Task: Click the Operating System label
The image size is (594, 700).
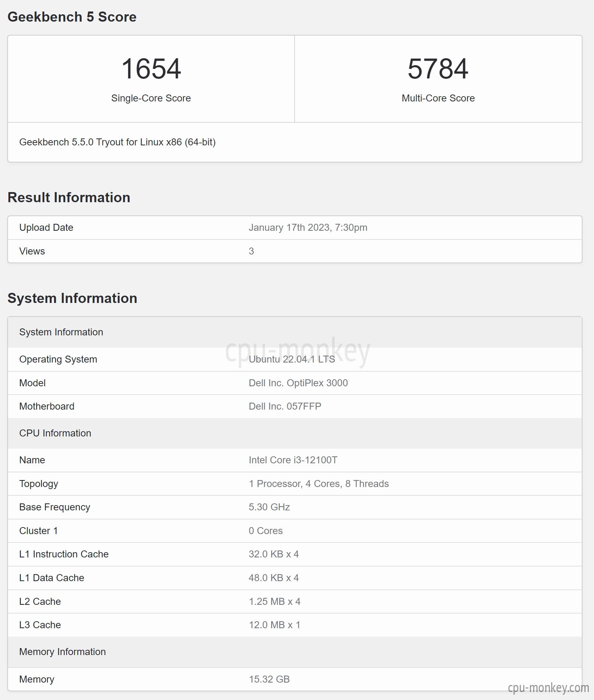Action: [58, 359]
